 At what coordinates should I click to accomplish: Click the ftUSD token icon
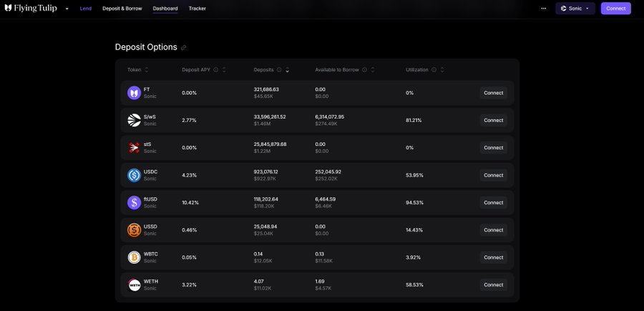point(134,202)
